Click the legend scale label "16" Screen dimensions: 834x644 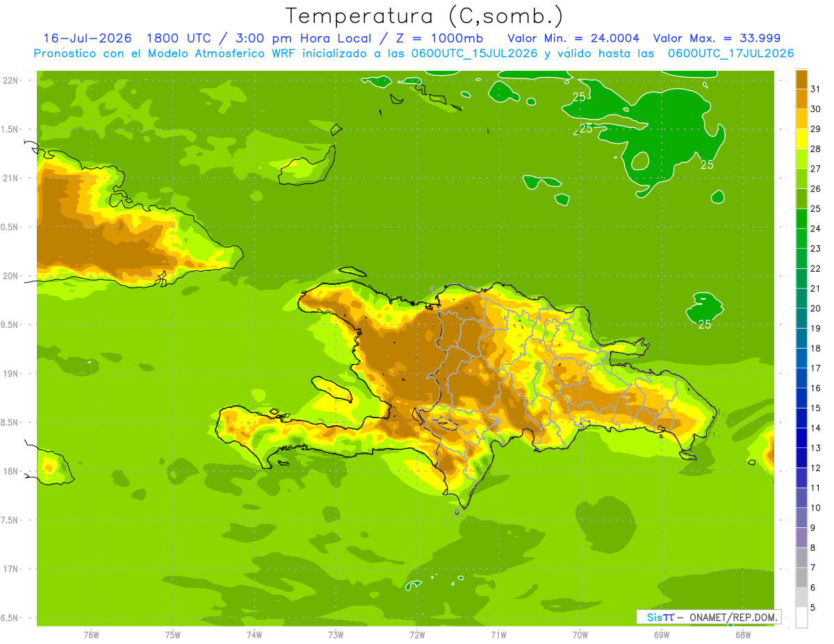coord(815,388)
